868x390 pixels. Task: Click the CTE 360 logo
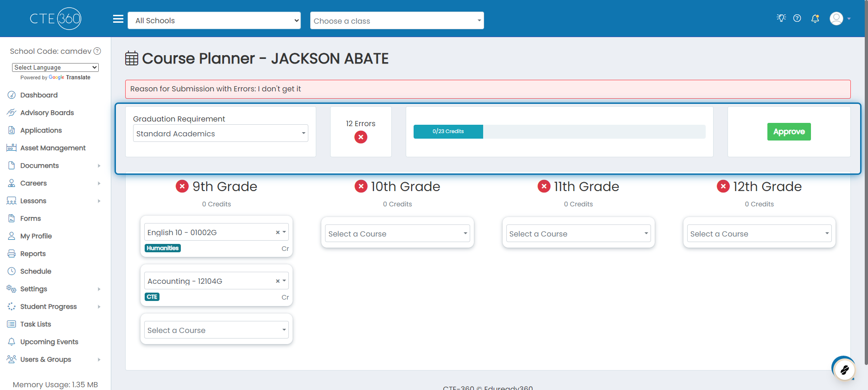(x=56, y=19)
